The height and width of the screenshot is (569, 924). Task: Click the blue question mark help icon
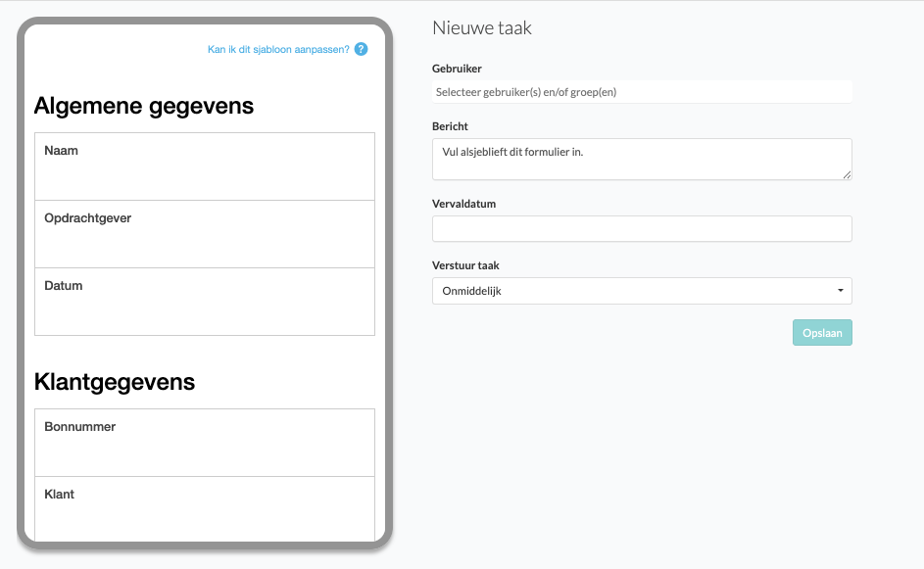(x=362, y=49)
